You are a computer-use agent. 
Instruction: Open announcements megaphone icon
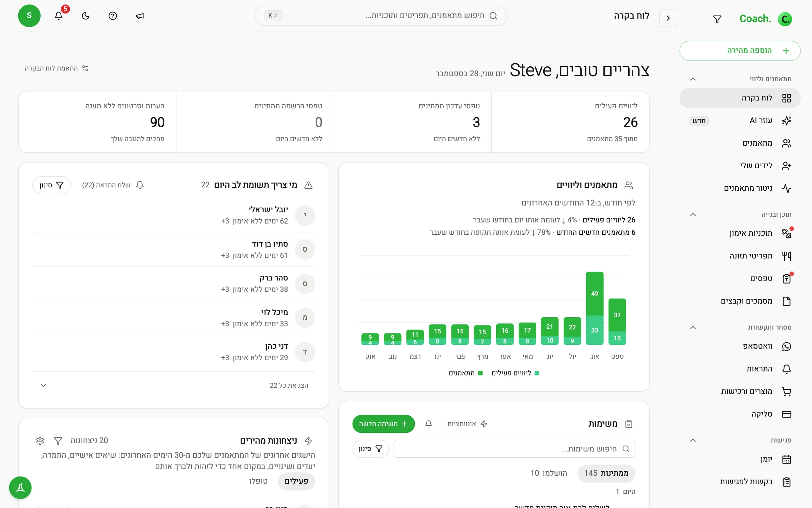coord(140,16)
